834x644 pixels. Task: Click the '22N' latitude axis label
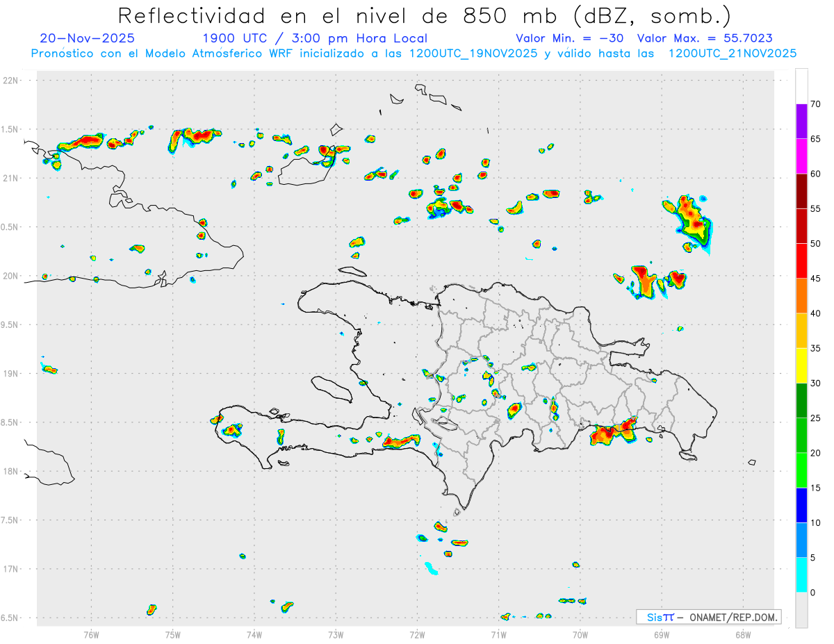coord(10,80)
